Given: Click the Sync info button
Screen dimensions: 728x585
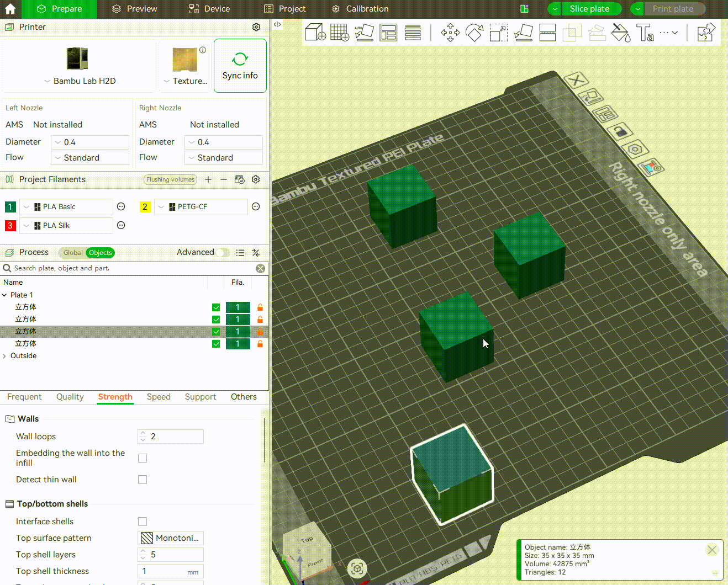Looking at the screenshot, I should 240,66.
